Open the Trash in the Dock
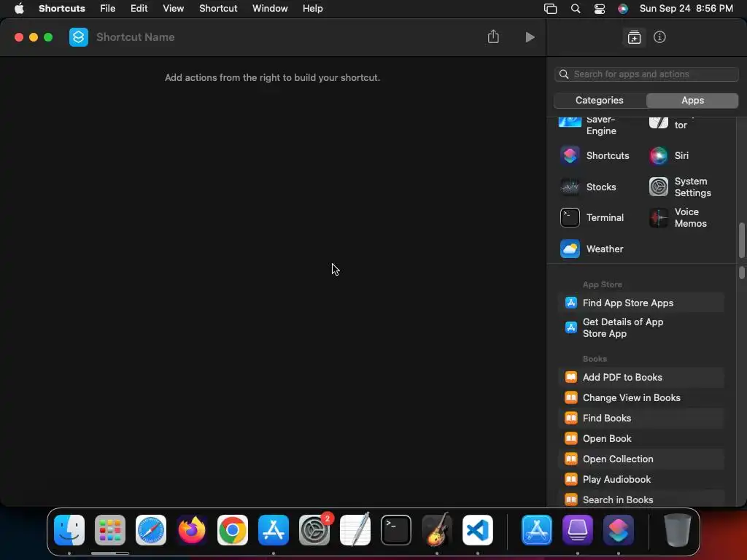Image resolution: width=747 pixels, height=560 pixels. [x=678, y=530]
